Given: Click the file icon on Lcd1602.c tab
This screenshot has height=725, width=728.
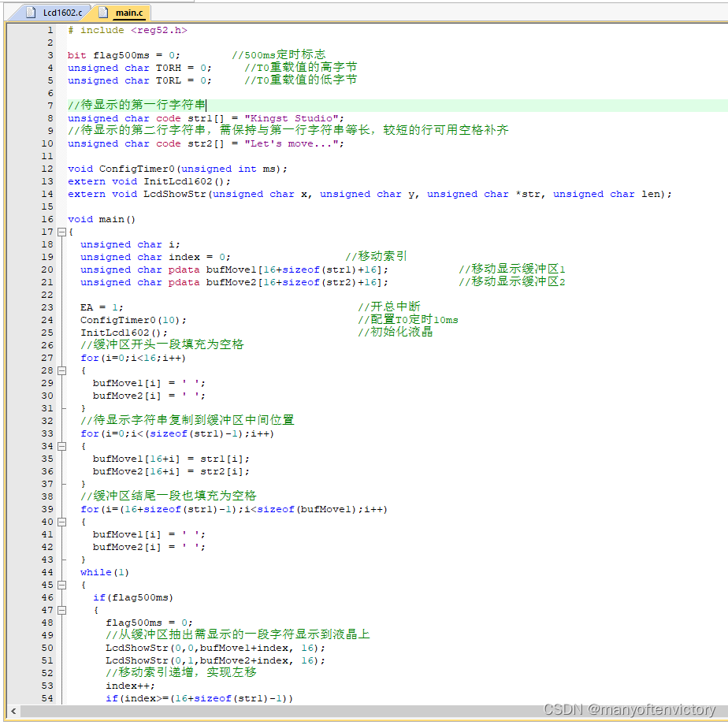Looking at the screenshot, I should 31,13.
